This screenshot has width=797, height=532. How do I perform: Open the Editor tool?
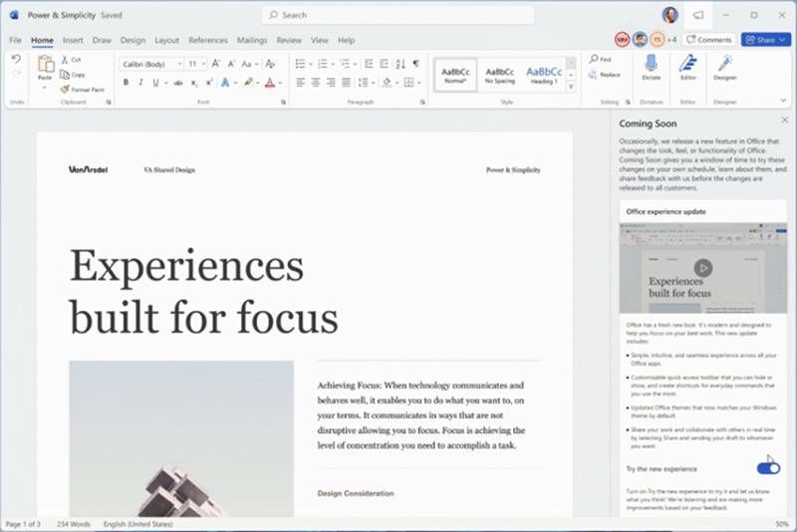click(x=687, y=67)
